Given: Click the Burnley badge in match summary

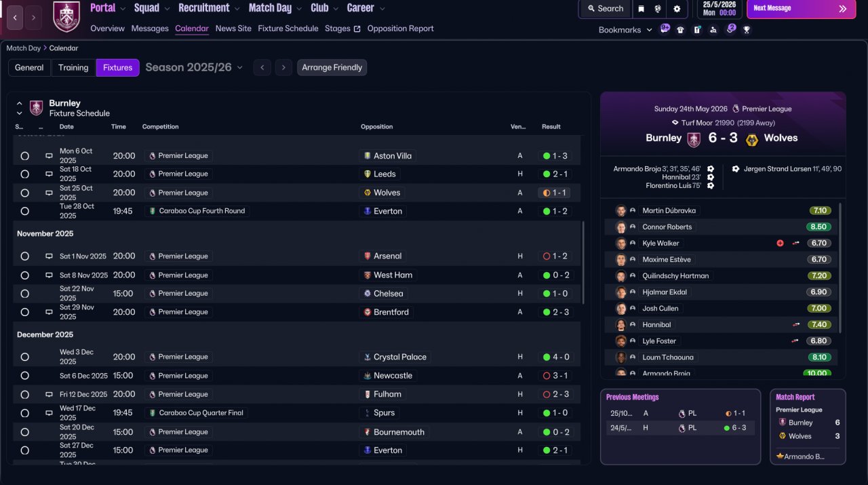Looking at the screenshot, I should (x=694, y=140).
